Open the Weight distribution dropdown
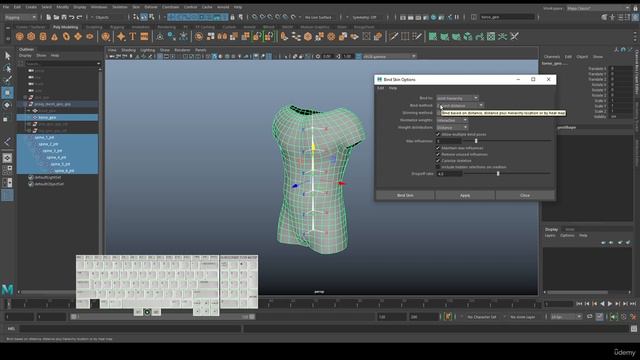Image resolution: width=640 pixels, height=360 pixels. [x=452, y=128]
